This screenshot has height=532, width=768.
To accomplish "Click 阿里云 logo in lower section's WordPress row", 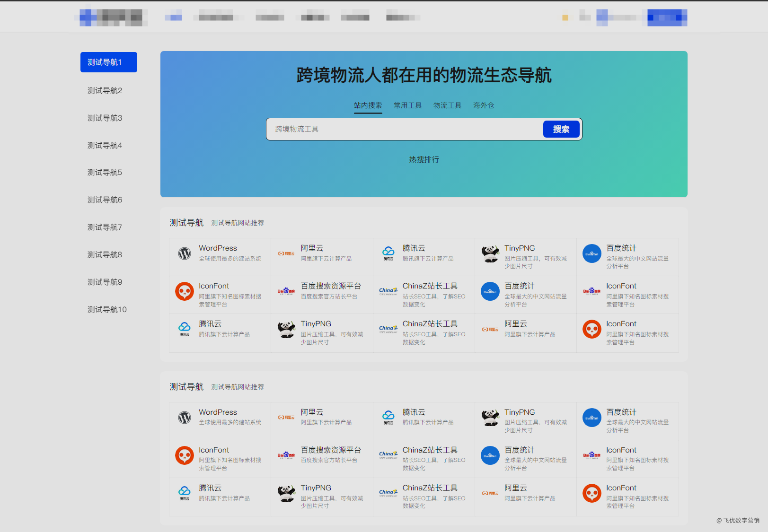I will click(x=286, y=418).
